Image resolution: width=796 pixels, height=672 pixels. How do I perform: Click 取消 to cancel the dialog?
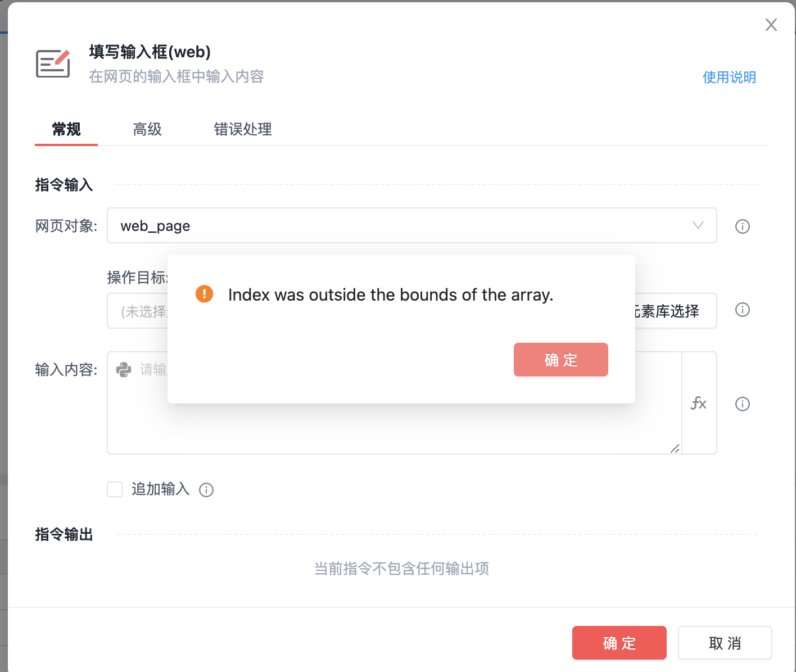[x=725, y=643]
